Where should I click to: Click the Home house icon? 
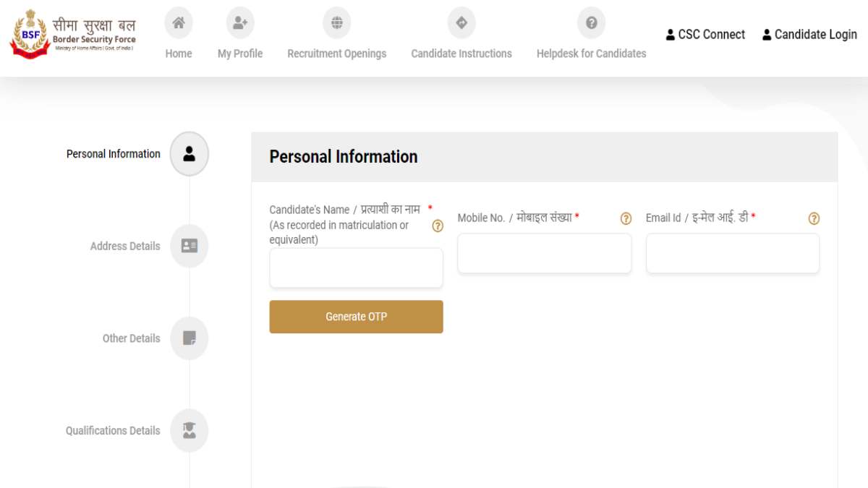click(178, 23)
